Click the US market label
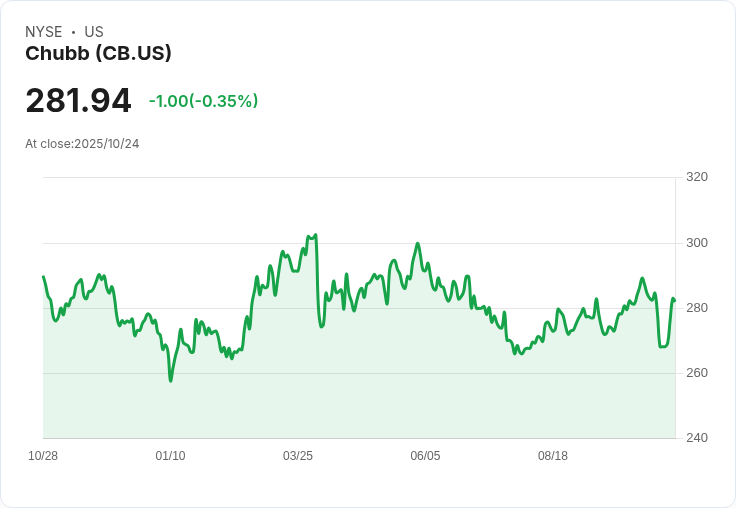This screenshot has height=508, width=736. 94,32
